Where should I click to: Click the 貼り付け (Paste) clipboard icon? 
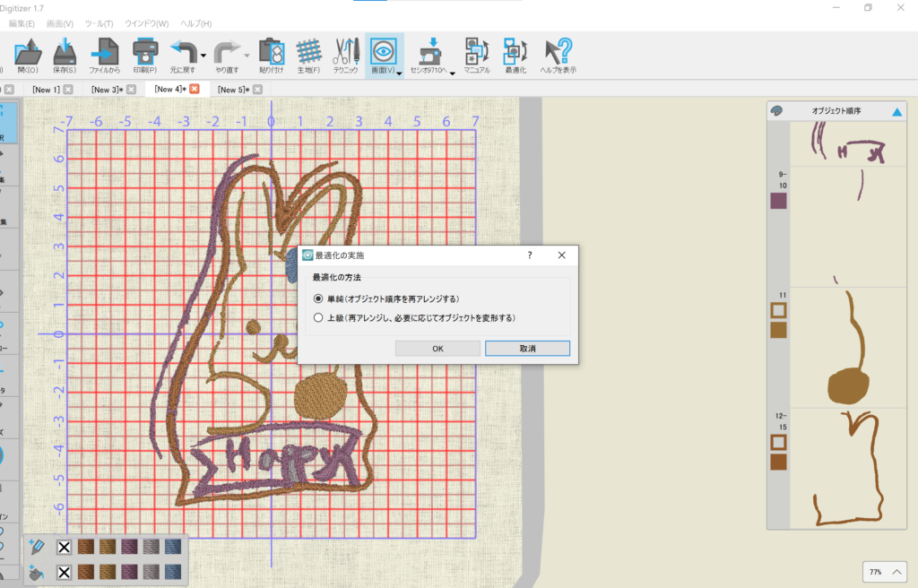271,52
